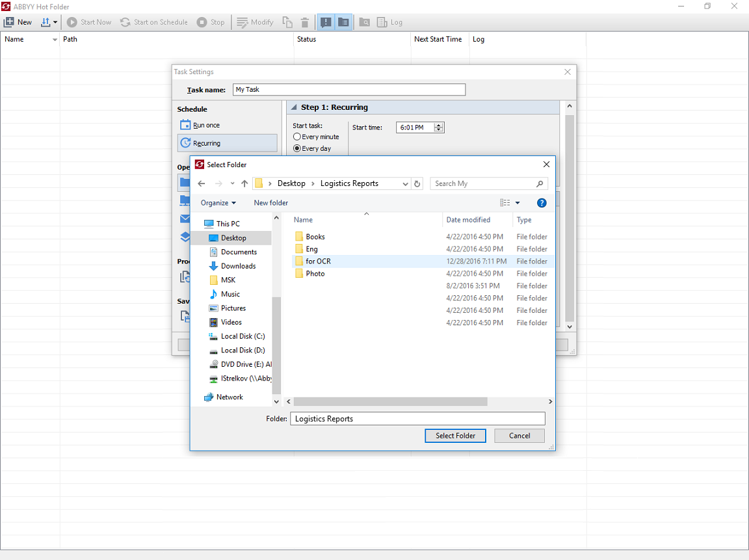
Task: Open the Downloads folder in sidebar
Action: (x=238, y=266)
